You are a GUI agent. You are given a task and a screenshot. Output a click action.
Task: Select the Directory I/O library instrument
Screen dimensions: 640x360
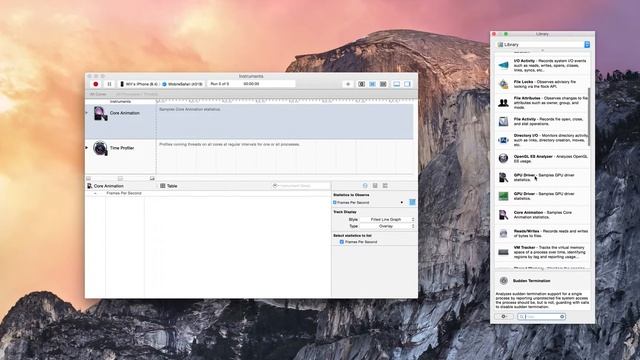[542, 140]
